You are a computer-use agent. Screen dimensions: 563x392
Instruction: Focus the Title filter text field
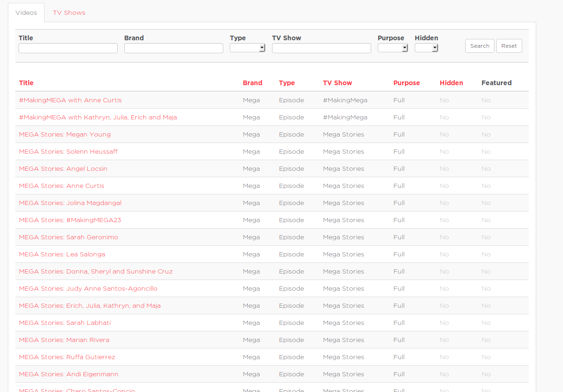(x=68, y=48)
